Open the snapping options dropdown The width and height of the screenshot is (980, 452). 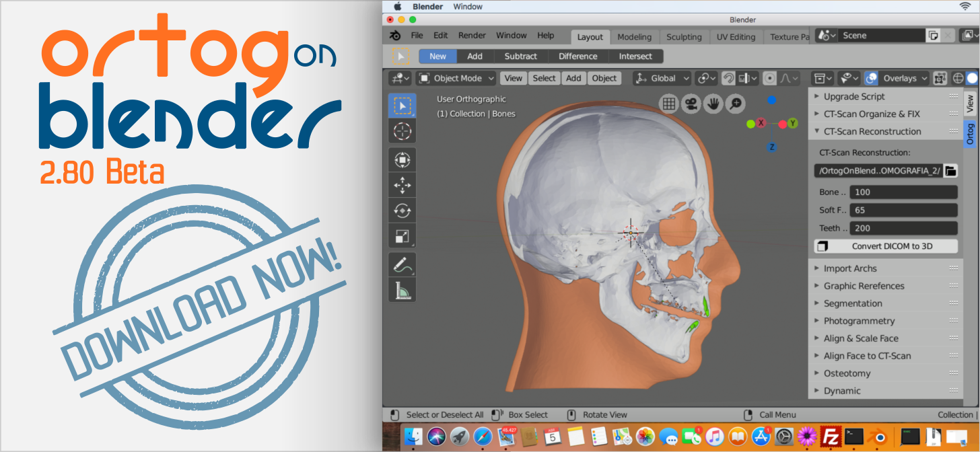pos(747,78)
